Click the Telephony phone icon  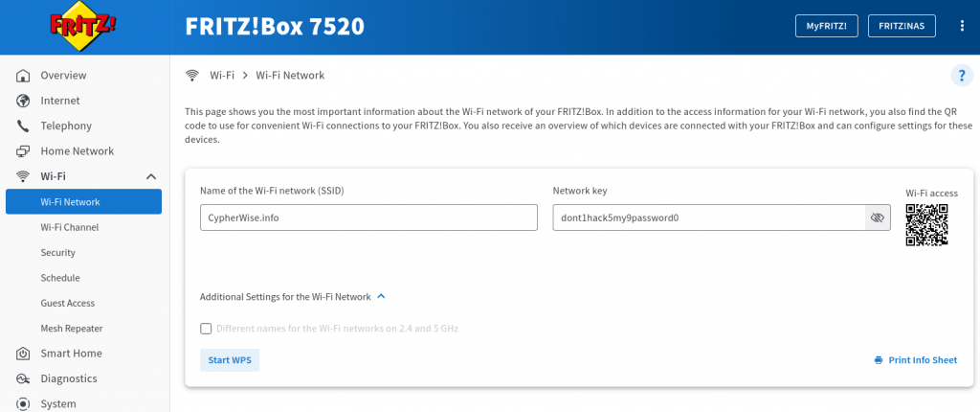click(x=23, y=126)
